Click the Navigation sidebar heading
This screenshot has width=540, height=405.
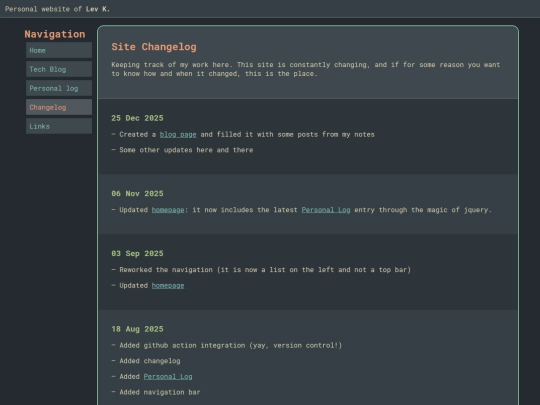(x=55, y=34)
